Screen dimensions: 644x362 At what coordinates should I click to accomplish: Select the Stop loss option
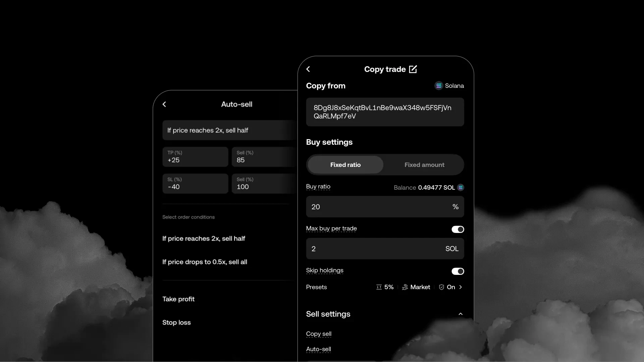click(x=176, y=322)
